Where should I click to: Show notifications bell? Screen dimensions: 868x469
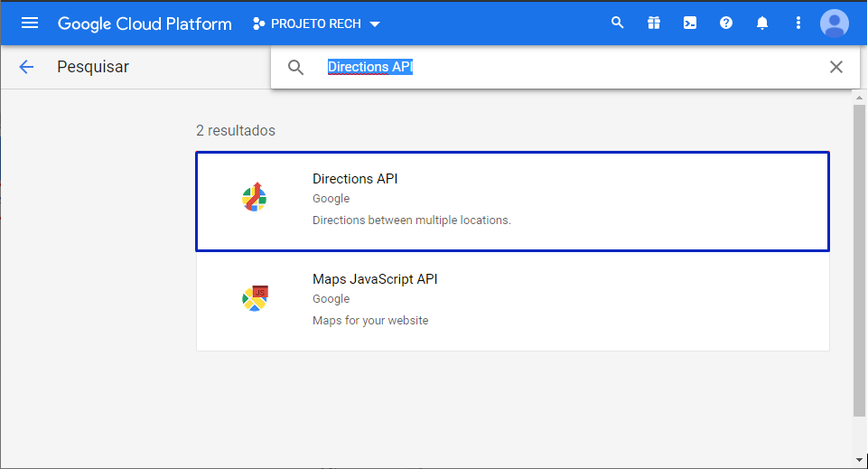tap(762, 23)
